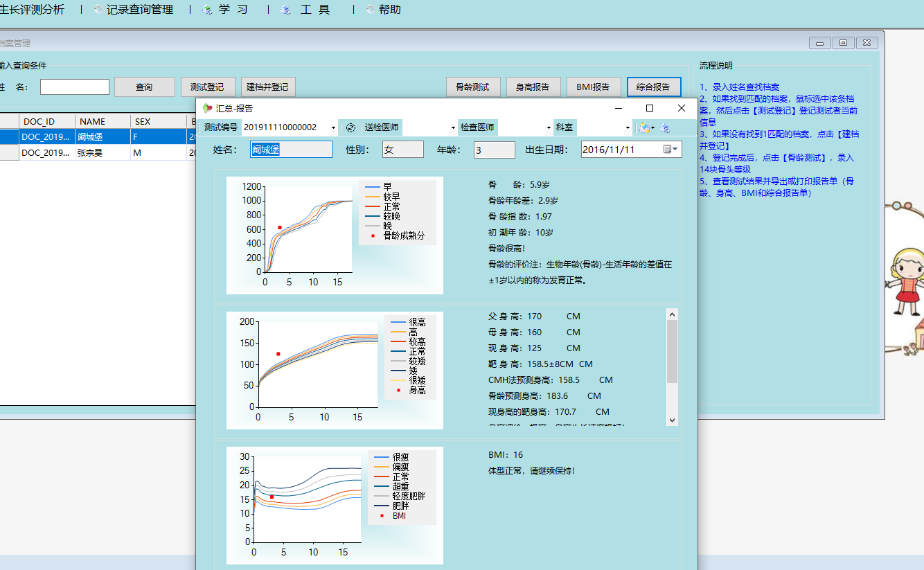This screenshot has height=570, width=924.
Task: Click the 骨龄：5.9岁 result text
Action: pyautogui.click(x=519, y=185)
